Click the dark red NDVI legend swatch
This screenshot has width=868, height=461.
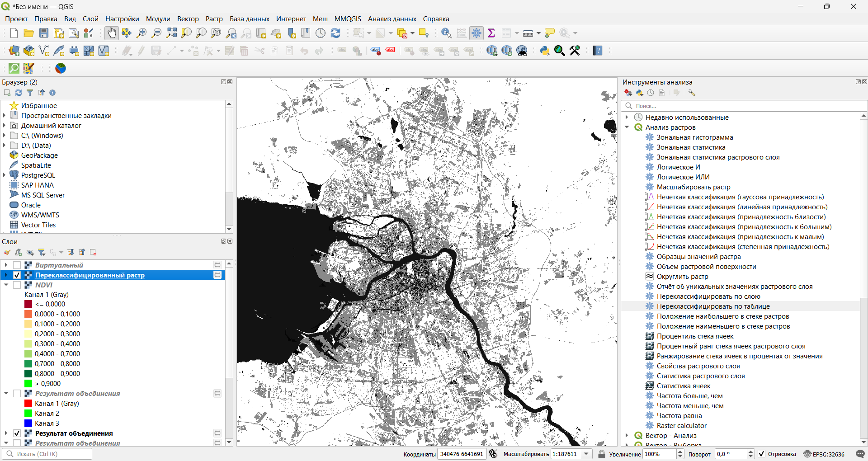click(x=28, y=304)
